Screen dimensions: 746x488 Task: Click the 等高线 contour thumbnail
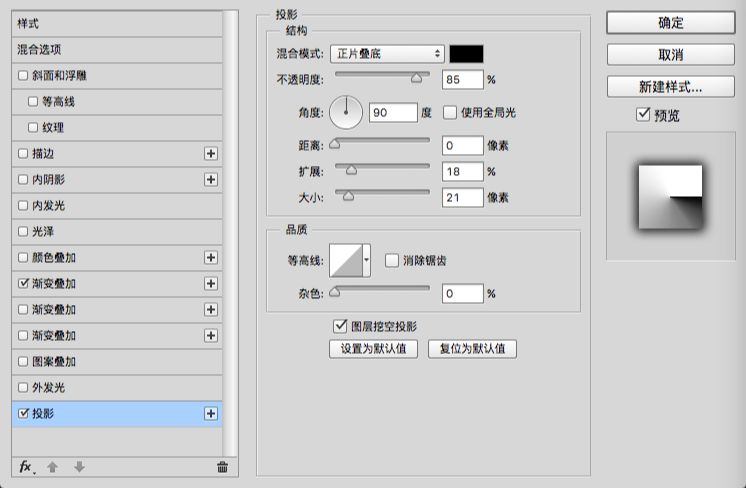coord(346,260)
